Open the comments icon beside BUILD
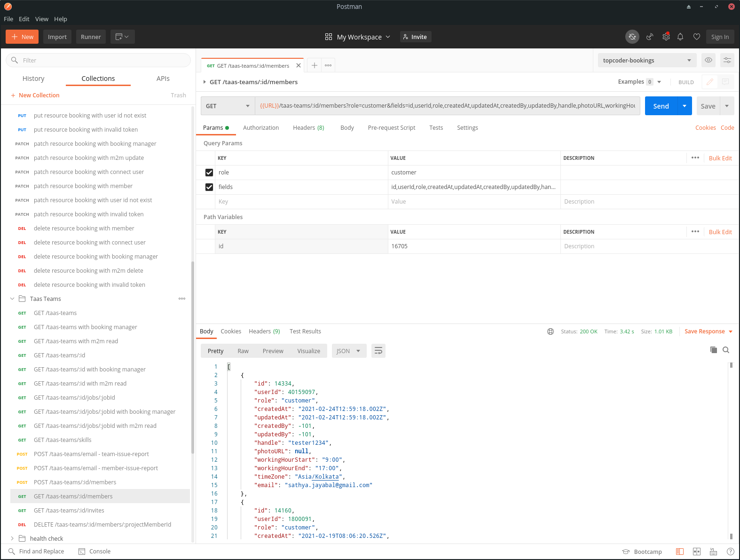 click(x=725, y=82)
